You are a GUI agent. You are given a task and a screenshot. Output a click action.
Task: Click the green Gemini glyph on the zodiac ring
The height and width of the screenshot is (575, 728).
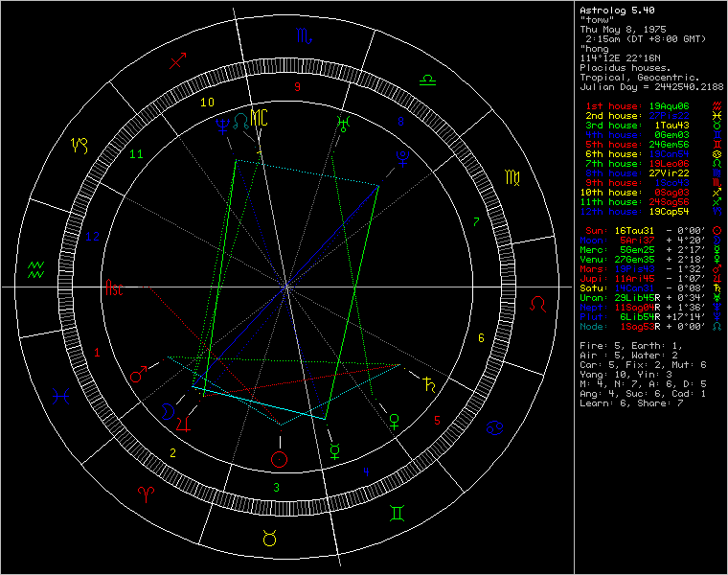(398, 513)
